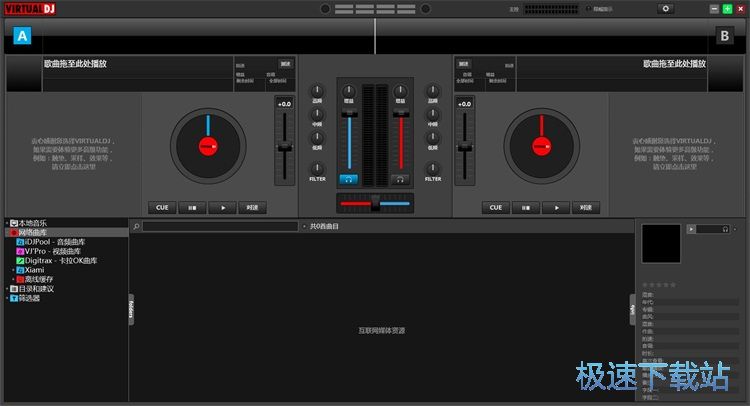Pause deck A playback
This screenshot has height=406, width=750.
pos(192,208)
